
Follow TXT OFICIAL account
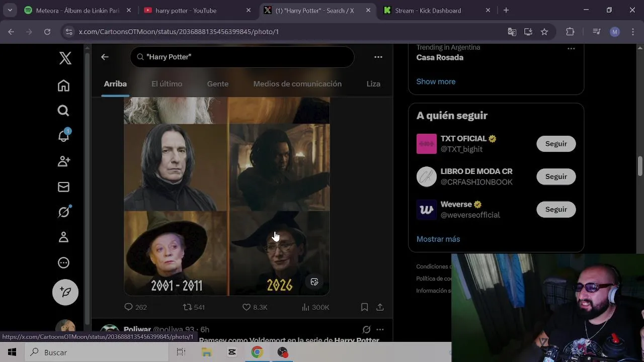[x=556, y=144]
